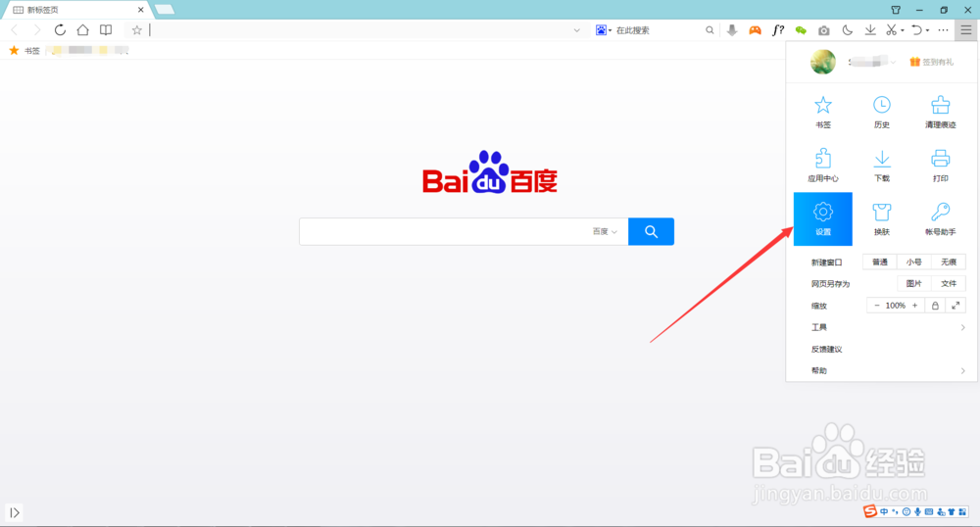Toggle the zoom lock icon
The image size is (980, 527).
click(935, 306)
